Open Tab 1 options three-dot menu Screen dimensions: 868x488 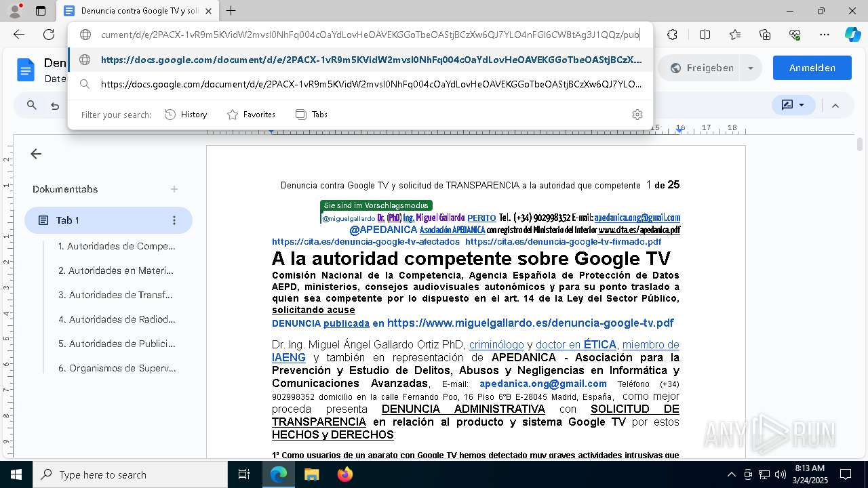[x=174, y=220]
